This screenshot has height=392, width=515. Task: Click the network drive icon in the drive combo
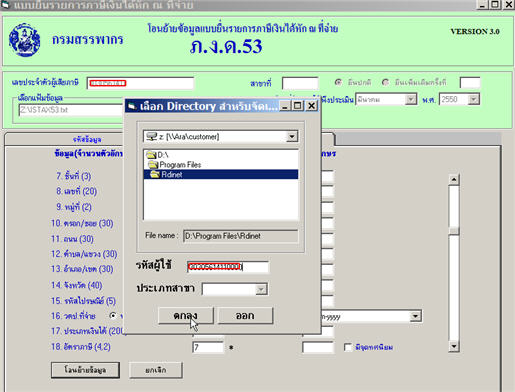pos(151,136)
